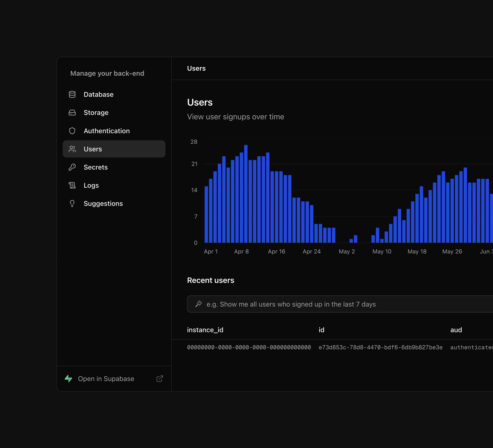The width and height of the screenshot is (493, 448).
Task: Select the 00000000-0000-0000-0000-000000000000 cell
Action: [x=249, y=347]
